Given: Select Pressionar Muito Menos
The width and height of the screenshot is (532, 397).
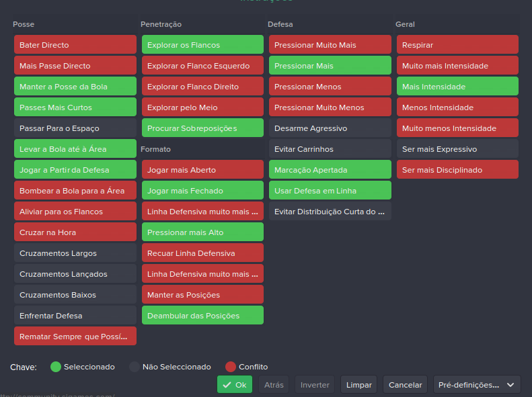Looking at the screenshot, I should tap(330, 107).
